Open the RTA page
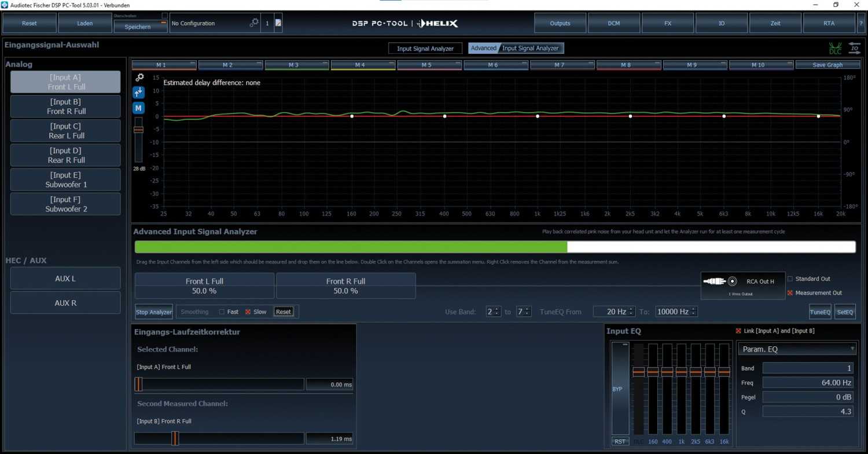Viewport: 868px width, 454px height. pos(829,23)
